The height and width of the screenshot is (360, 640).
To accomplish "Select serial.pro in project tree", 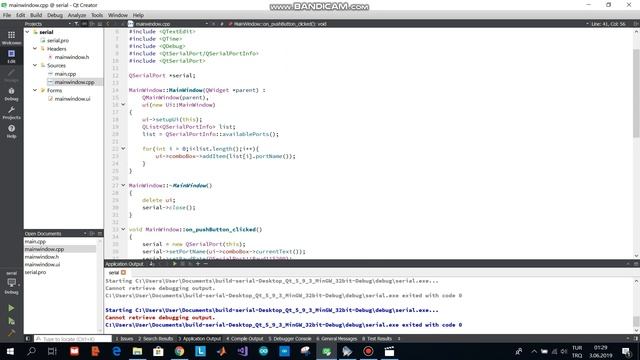I will [x=58, y=40].
